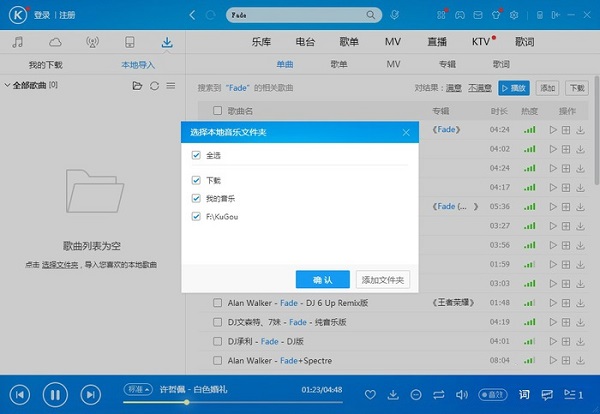Download the 04:01 DJ版 track
Viewport: 600px width, 414px height.
pos(580,341)
